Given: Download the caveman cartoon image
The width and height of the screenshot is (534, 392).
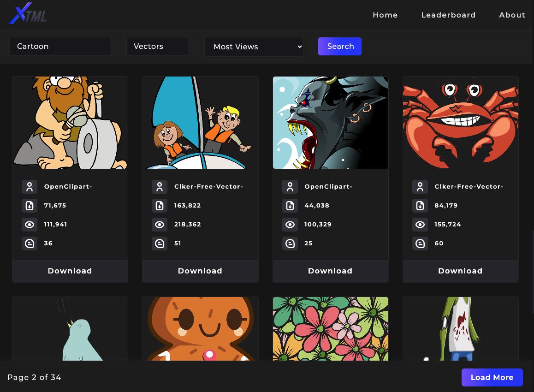Looking at the screenshot, I should pyautogui.click(x=70, y=271).
